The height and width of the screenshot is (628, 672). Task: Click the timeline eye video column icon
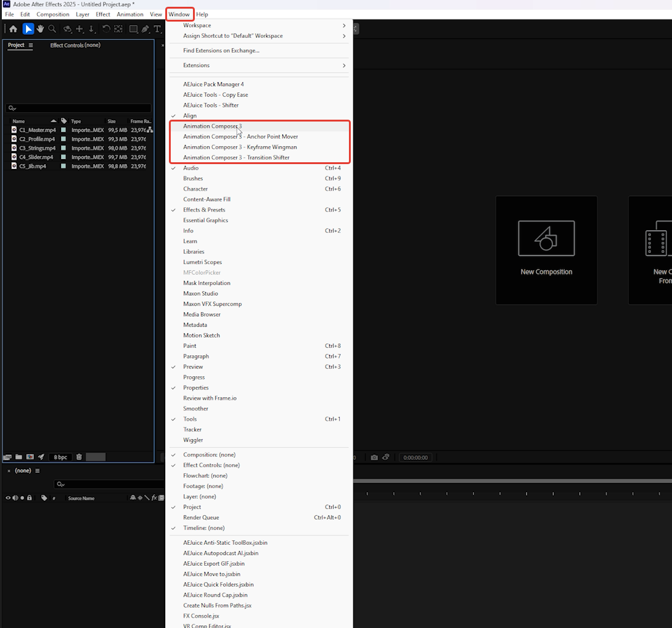point(8,498)
